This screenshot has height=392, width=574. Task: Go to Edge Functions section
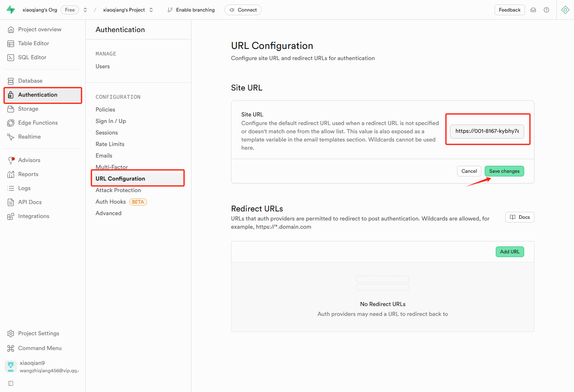point(37,123)
